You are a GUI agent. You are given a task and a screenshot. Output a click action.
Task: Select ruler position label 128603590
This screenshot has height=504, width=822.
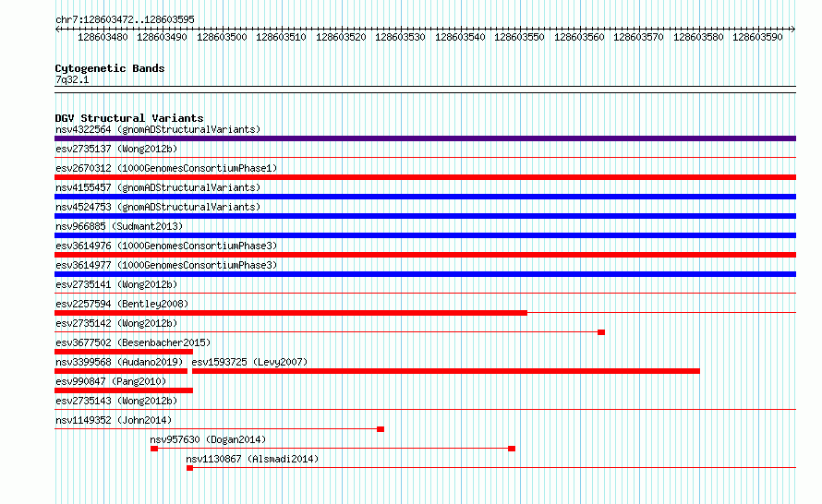(757, 37)
